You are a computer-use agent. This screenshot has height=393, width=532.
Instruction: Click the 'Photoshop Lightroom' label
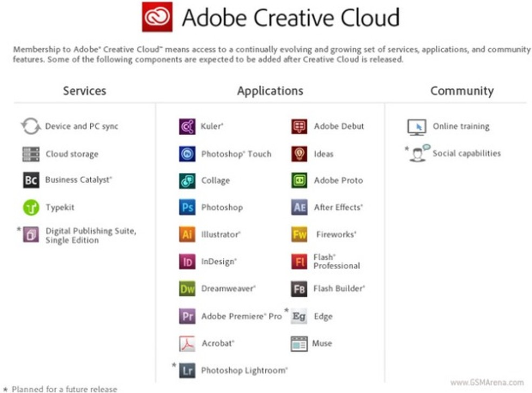[244, 370]
